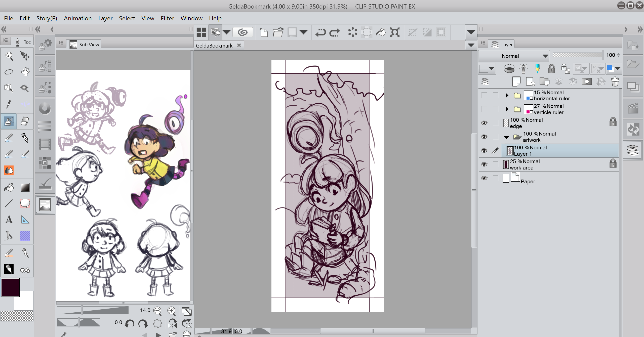Open command bar overflow dropdown arrow
Image resolution: width=644 pixels, height=337 pixels.
pos(471,32)
